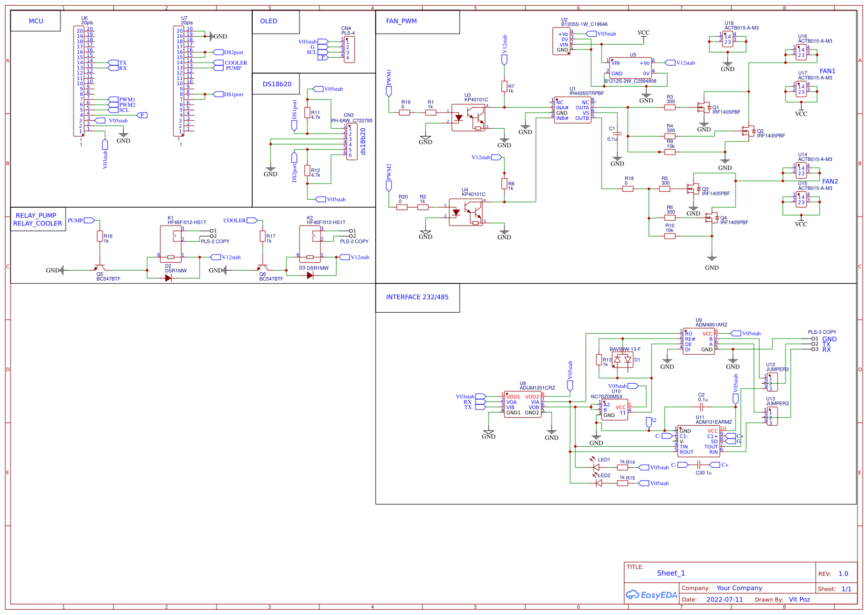Click the D3 DSR1MW diode symbol
This screenshot has height=615, width=868.
pos(309,275)
